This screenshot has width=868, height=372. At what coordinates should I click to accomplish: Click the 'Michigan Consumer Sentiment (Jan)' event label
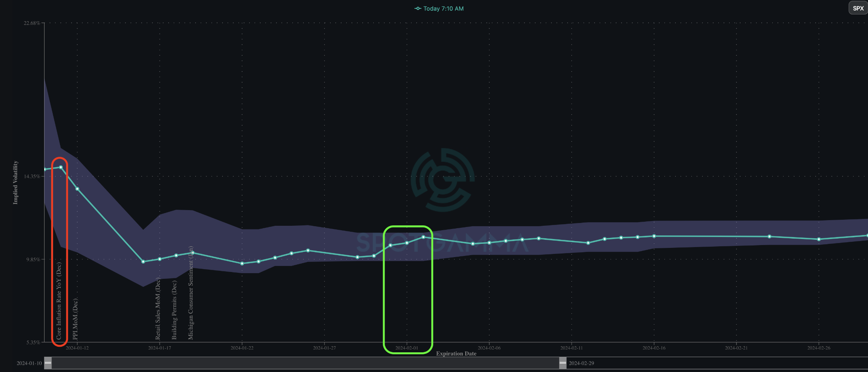pyautogui.click(x=191, y=293)
